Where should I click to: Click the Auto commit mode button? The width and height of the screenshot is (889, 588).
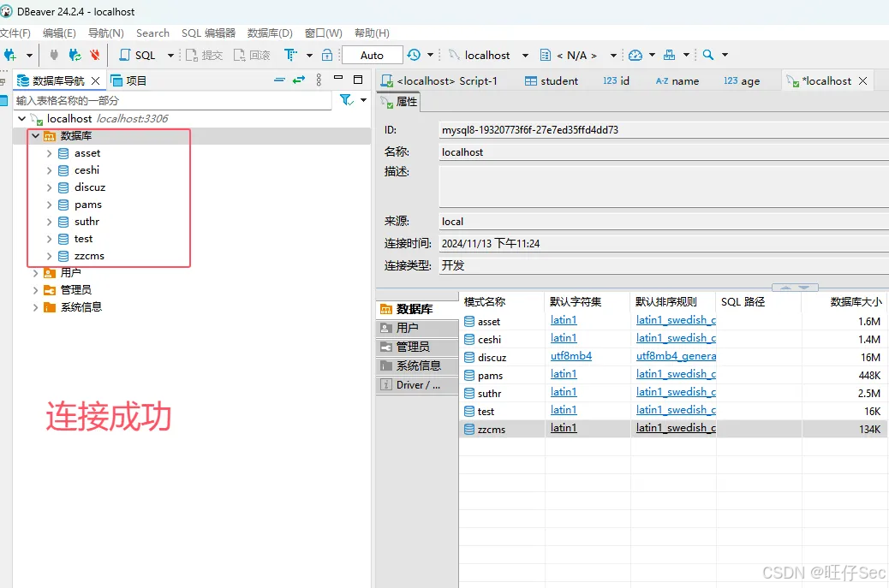tap(372, 55)
